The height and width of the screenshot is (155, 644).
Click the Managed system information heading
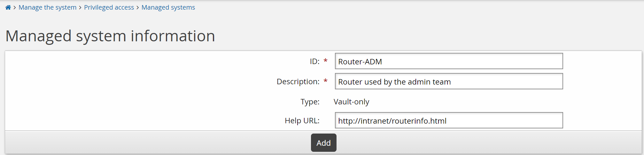tap(110, 36)
